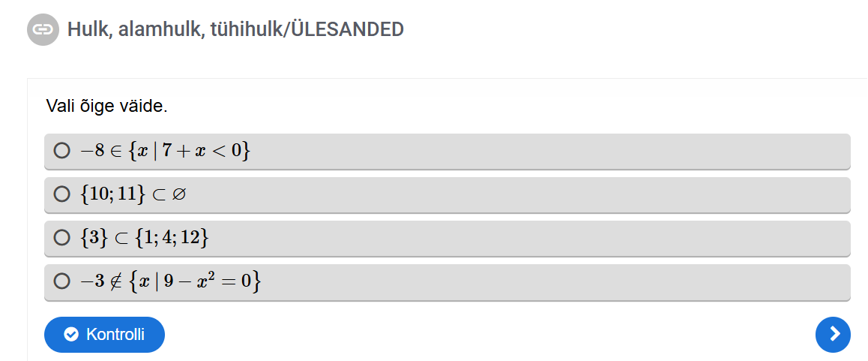This screenshot has height=361, width=868.
Task: Select the radio button for −8 ∈ {x | 7 + x < 0}
Action: 61,151
